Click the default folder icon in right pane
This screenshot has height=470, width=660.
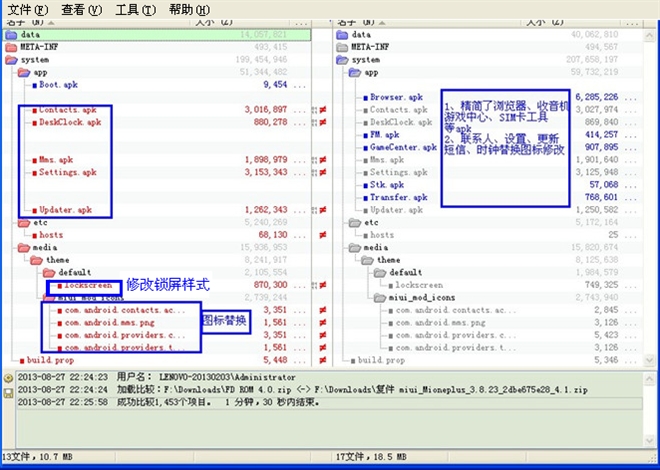[x=380, y=273]
